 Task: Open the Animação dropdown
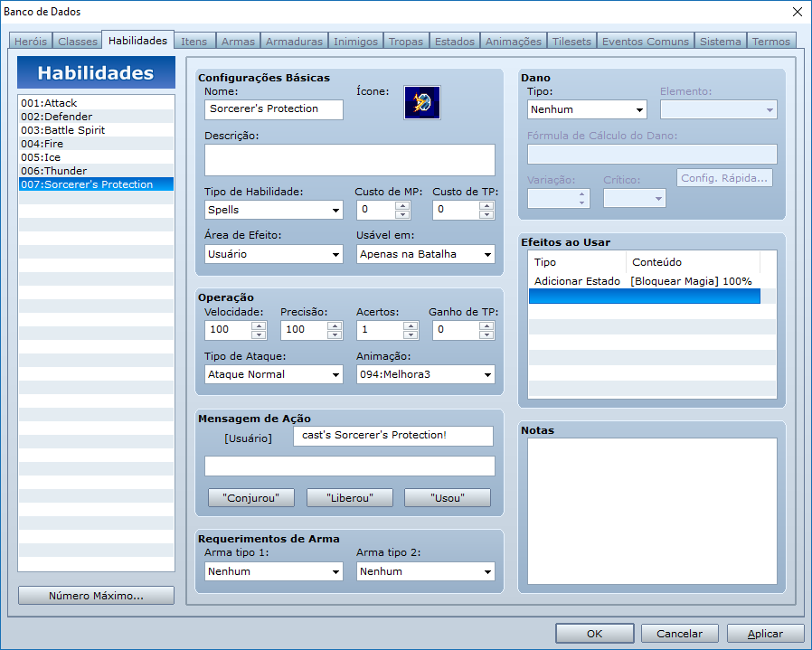426,374
